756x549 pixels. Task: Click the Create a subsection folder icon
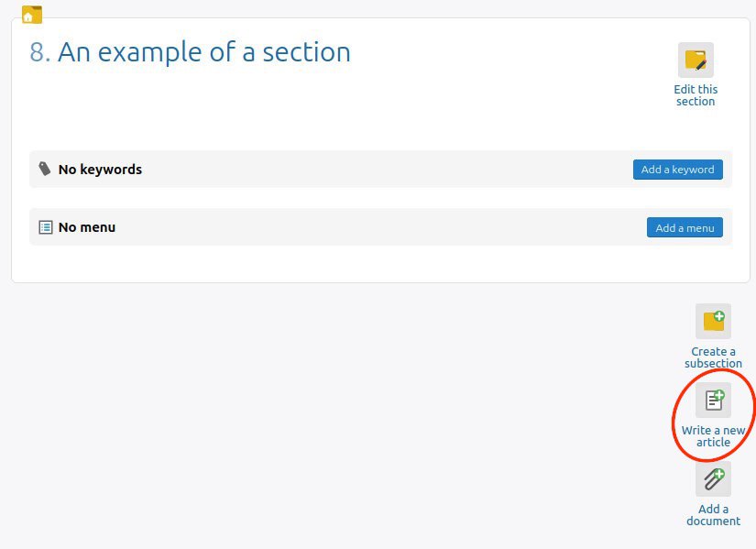pos(713,322)
